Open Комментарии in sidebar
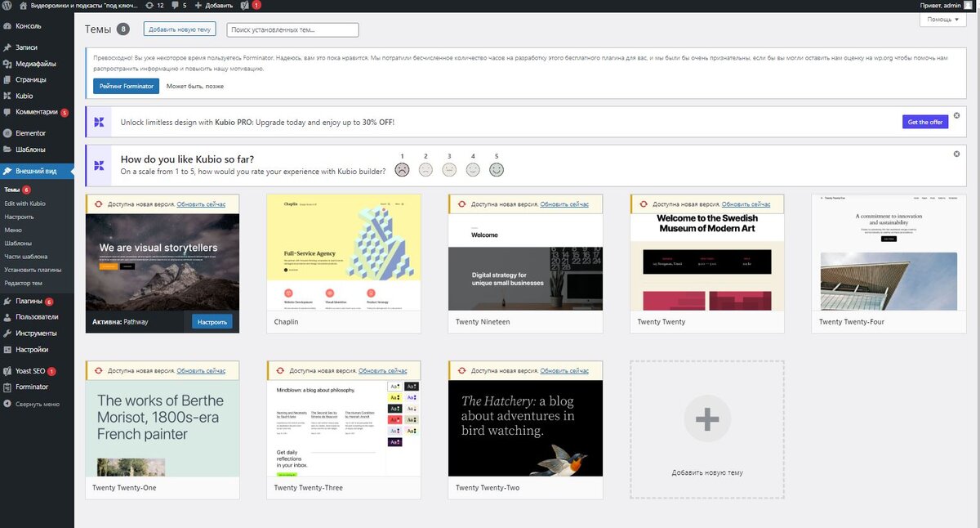This screenshot has width=980, height=528. [x=37, y=112]
